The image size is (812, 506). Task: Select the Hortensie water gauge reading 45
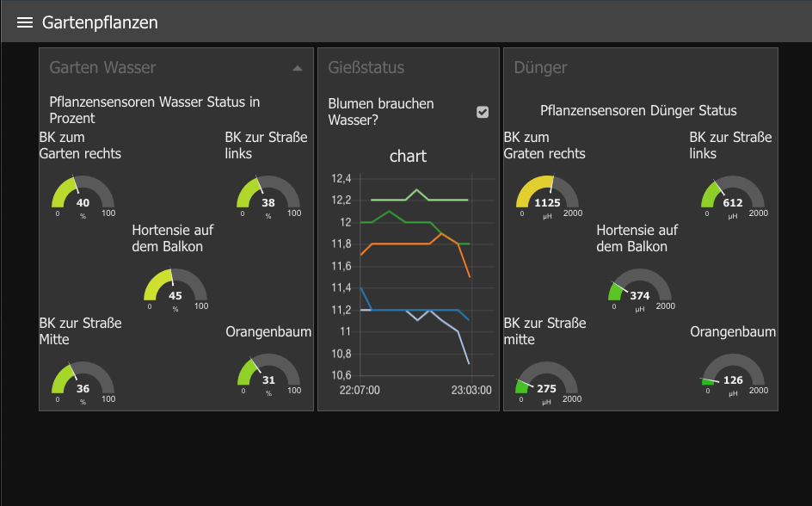pos(175,289)
